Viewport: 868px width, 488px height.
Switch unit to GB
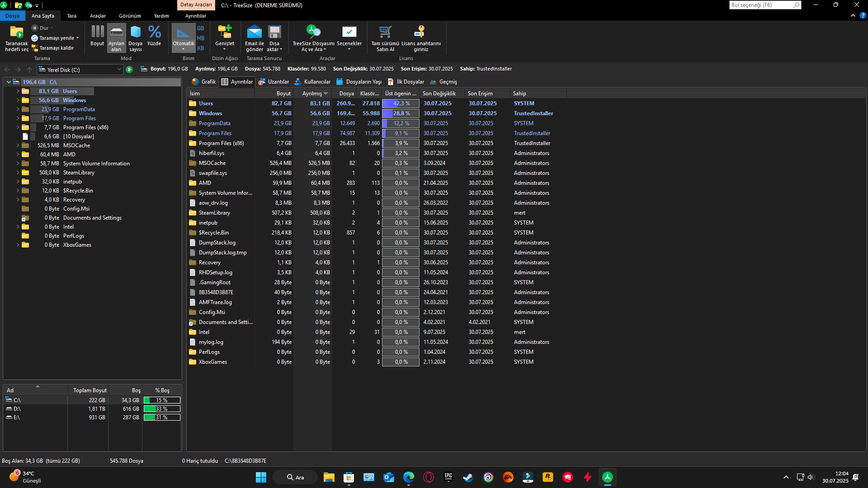[200, 28]
